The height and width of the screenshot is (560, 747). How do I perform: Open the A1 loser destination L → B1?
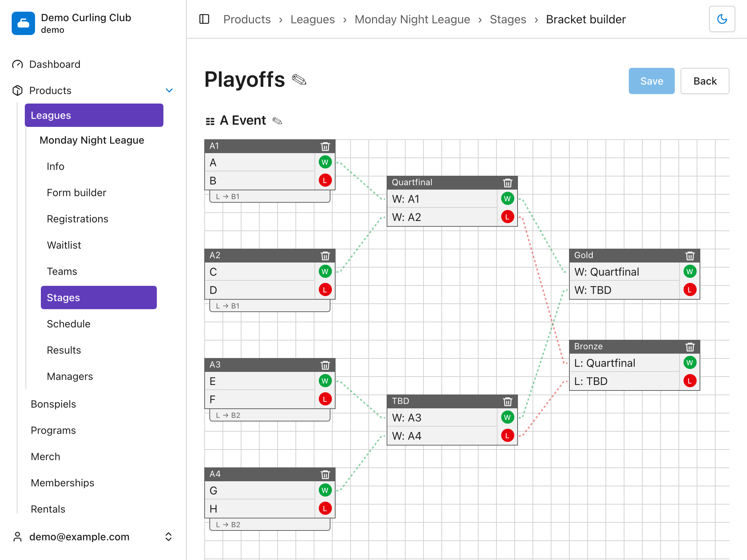coord(270,197)
